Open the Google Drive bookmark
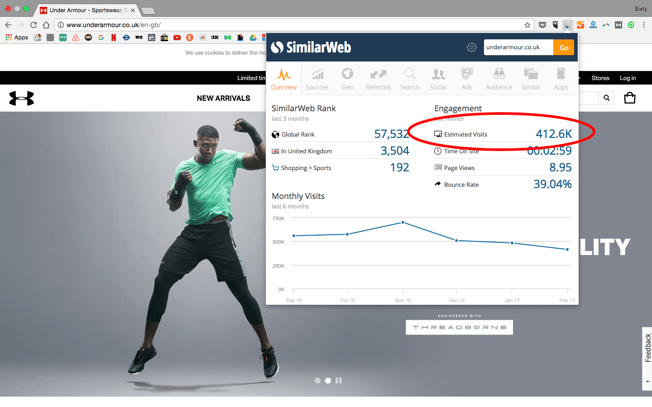Viewport: 652px width, 407px height. click(253, 37)
